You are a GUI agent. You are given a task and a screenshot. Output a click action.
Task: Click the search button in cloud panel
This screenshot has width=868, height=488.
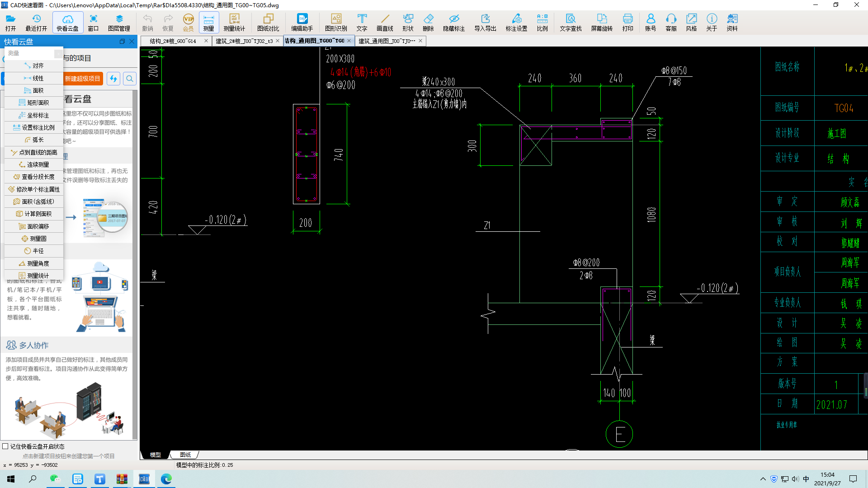pos(130,79)
